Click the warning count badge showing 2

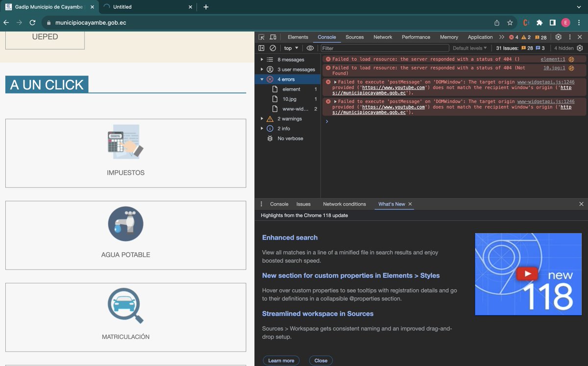526,37
